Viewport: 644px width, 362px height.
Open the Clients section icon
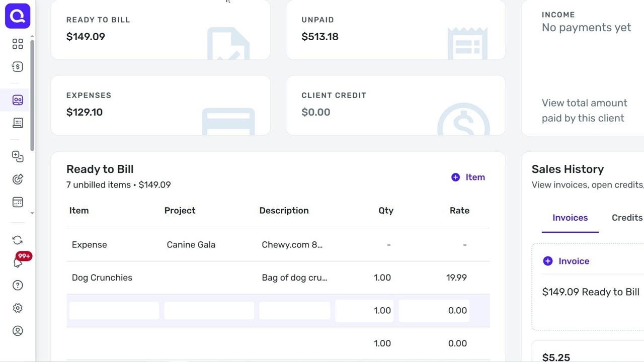[x=18, y=100]
